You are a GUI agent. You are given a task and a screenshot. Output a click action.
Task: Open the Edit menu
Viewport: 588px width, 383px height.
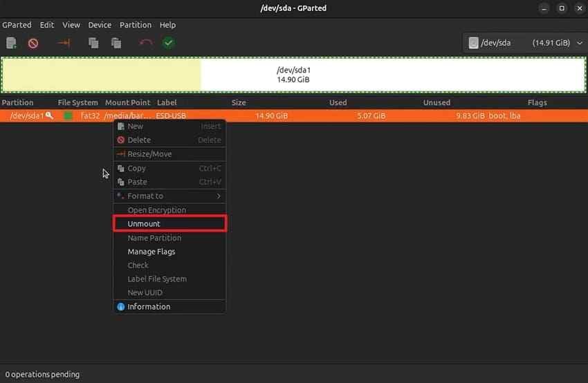47,25
